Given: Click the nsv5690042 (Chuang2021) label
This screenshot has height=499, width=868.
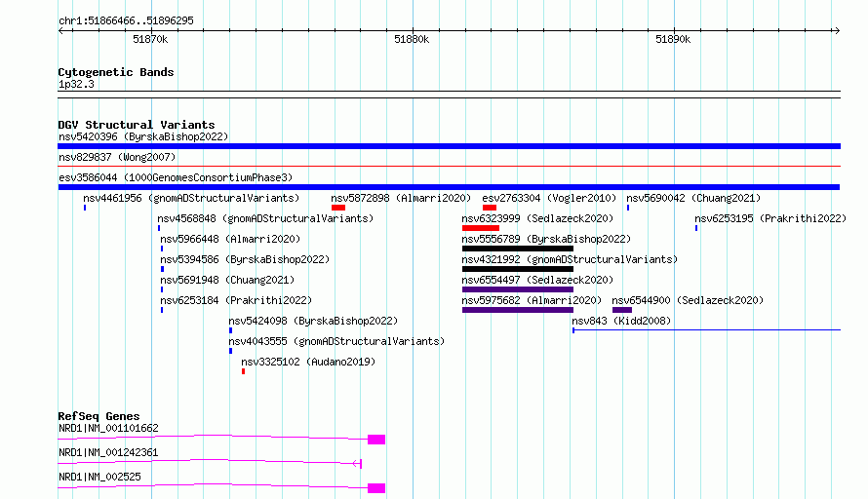Looking at the screenshot, I should pos(693,198).
